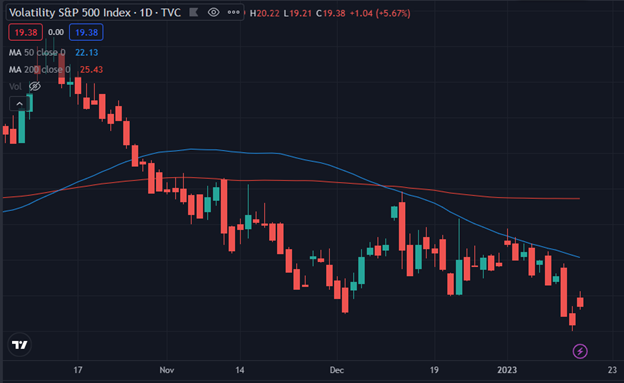The height and width of the screenshot is (383, 624).
Task: Click the Volatility S&P 500 Index title
Action: click(70, 13)
